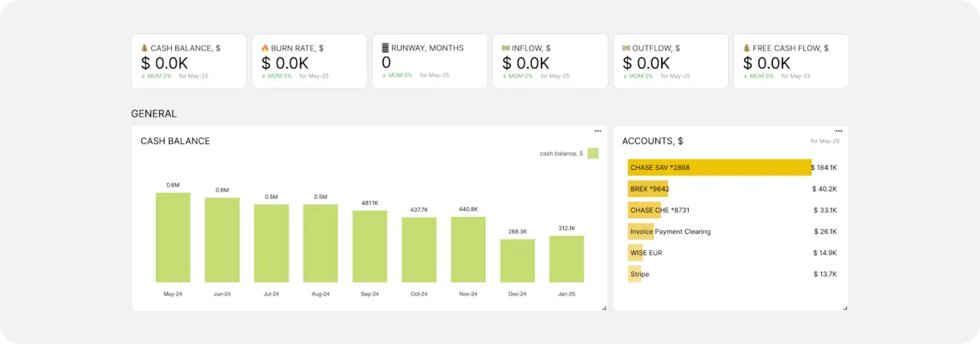The height and width of the screenshot is (344, 980).
Task: Click the Free Cash Flow money bag icon
Action: pyautogui.click(x=747, y=48)
